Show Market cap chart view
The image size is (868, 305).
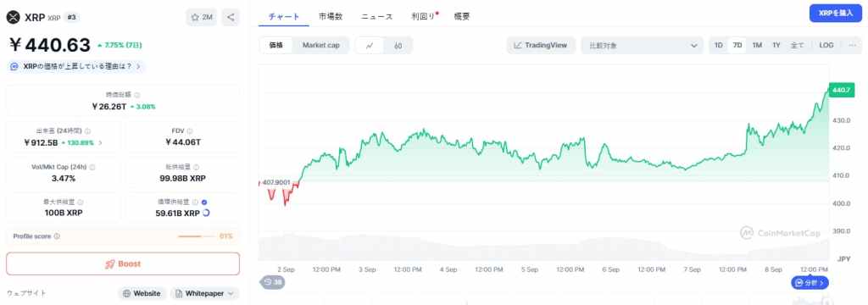click(321, 46)
